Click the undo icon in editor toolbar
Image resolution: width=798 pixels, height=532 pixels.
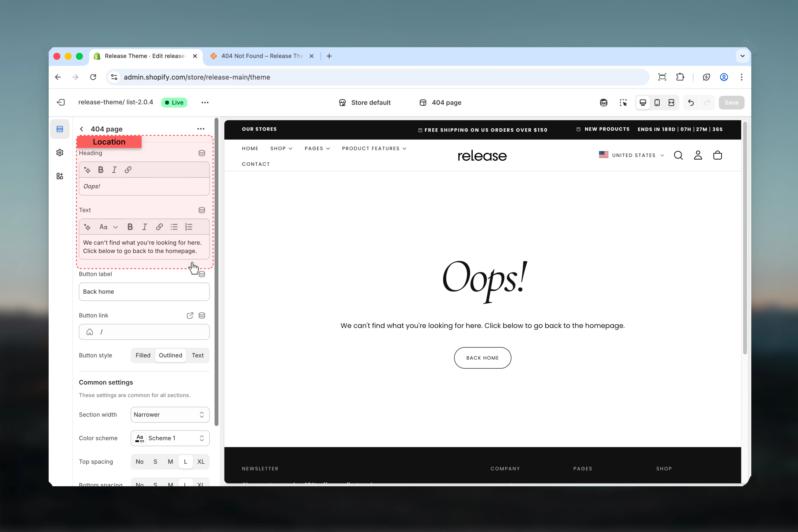coord(691,103)
